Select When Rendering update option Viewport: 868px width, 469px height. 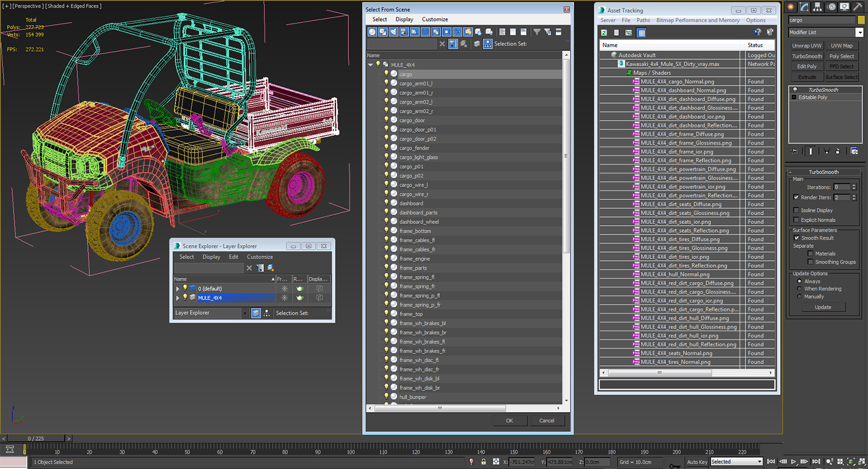pos(799,288)
